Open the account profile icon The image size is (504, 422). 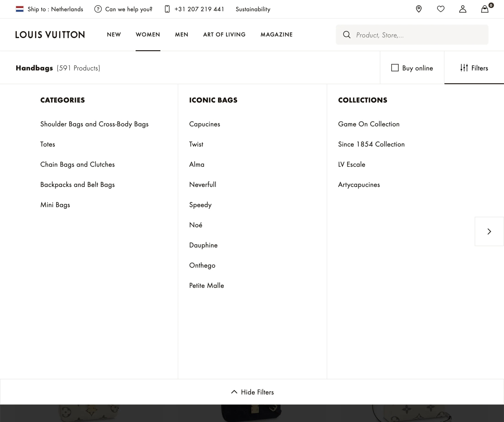pyautogui.click(x=463, y=9)
